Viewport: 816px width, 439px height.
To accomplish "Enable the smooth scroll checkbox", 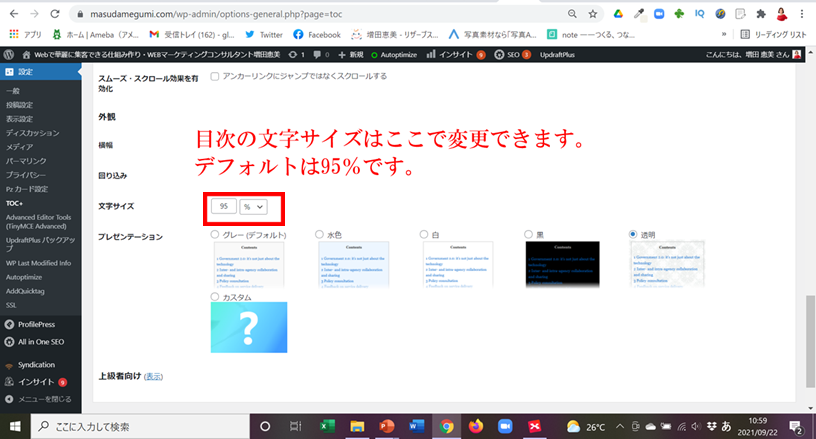I will (x=214, y=76).
